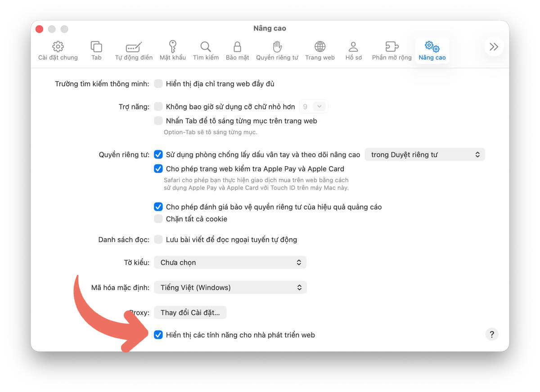The width and height of the screenshot is (540, 392).
Task: Click the help question mark button
Action: click(x=492, y=334)
